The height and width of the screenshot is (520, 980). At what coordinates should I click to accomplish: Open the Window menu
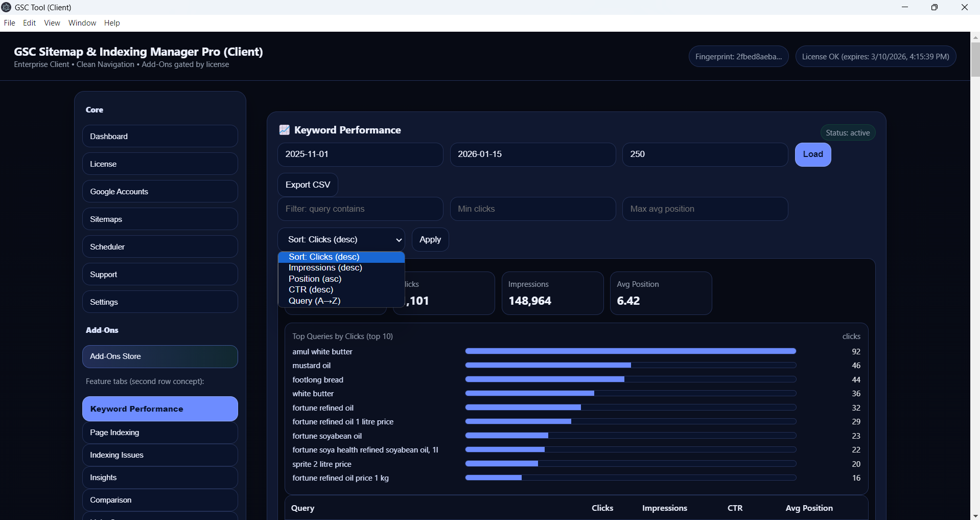82,23
